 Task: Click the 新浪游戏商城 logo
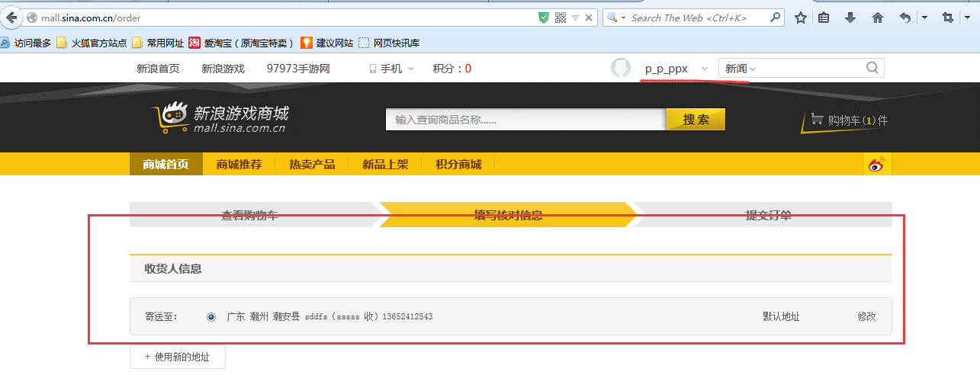220,119
